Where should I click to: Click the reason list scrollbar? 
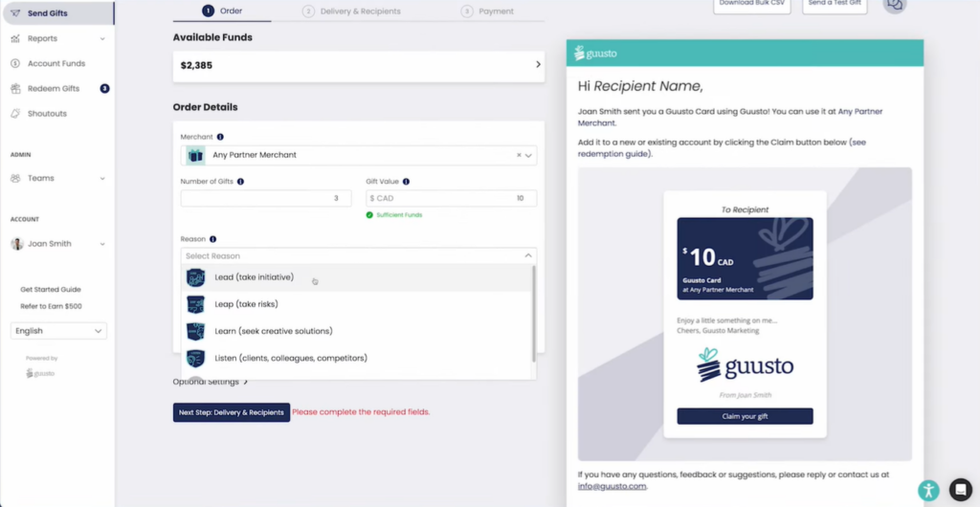[x=534, y=314]
